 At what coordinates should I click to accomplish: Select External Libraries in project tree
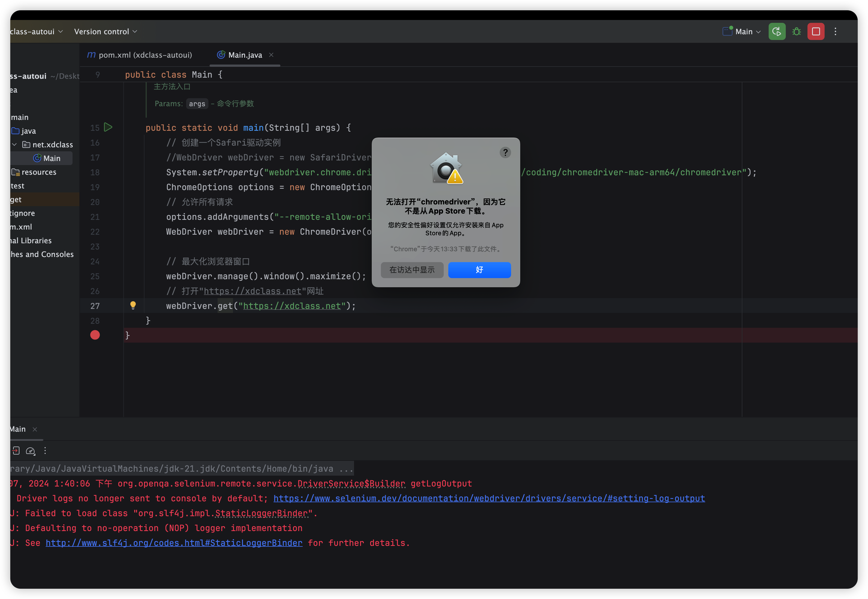[x=31, y=241]
